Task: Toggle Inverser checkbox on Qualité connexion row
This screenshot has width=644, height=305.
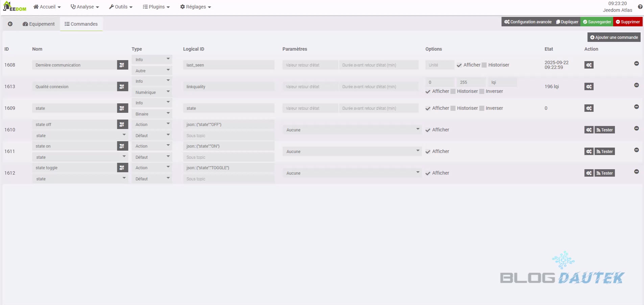Action: [x=482, y=92]
